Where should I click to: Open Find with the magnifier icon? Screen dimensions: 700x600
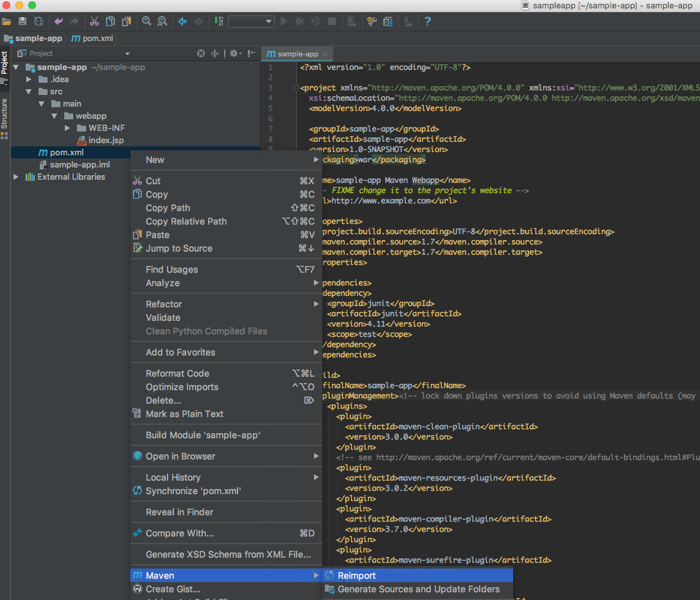(146, 21)
